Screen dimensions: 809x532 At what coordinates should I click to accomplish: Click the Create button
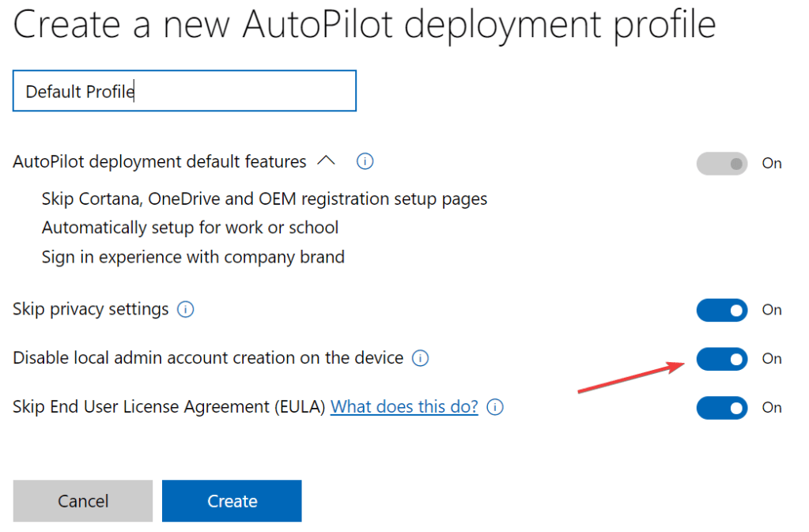[x=232, y=500]
